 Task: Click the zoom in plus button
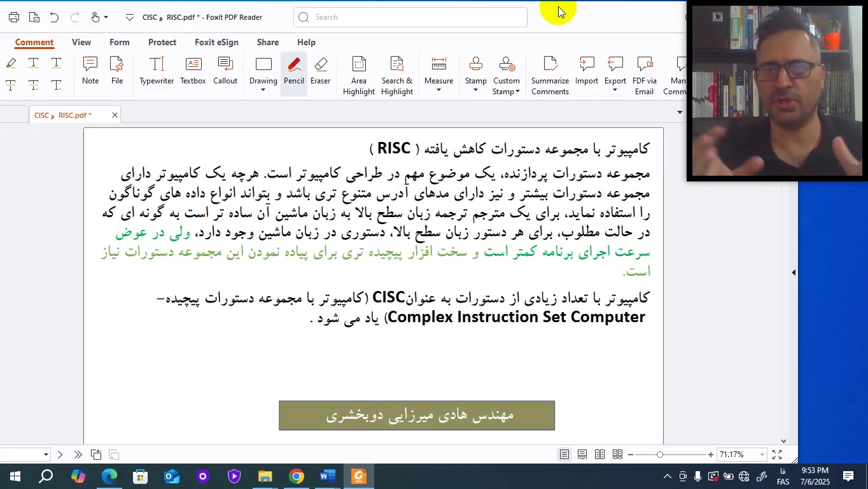coord(711,455)
